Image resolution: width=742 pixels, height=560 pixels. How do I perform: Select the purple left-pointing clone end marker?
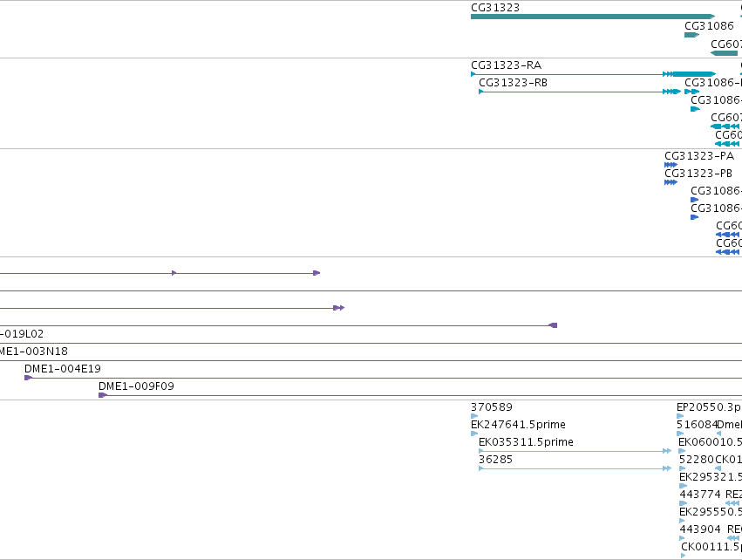[x=553, y=325]
